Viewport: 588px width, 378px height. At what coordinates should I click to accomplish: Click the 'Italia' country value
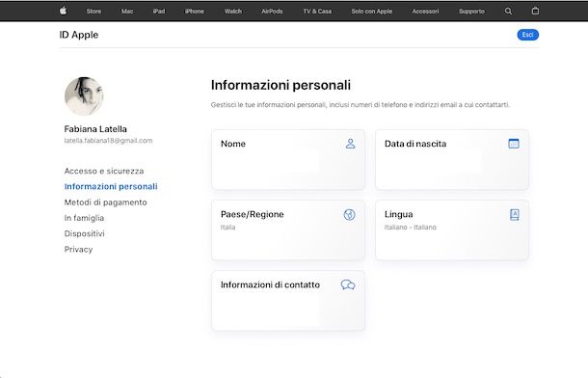point(228,228)
